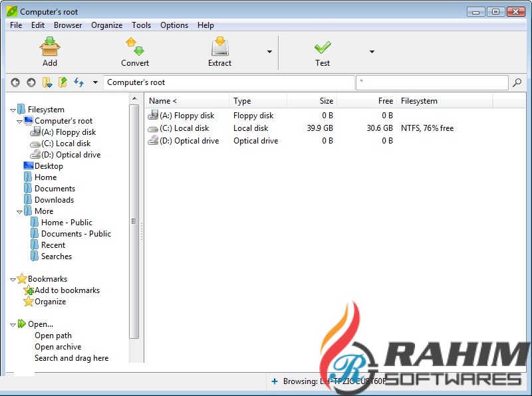The image size is (532, 396).
Task: Click the up-folder navigation icon
Action: tap(63, 82)
